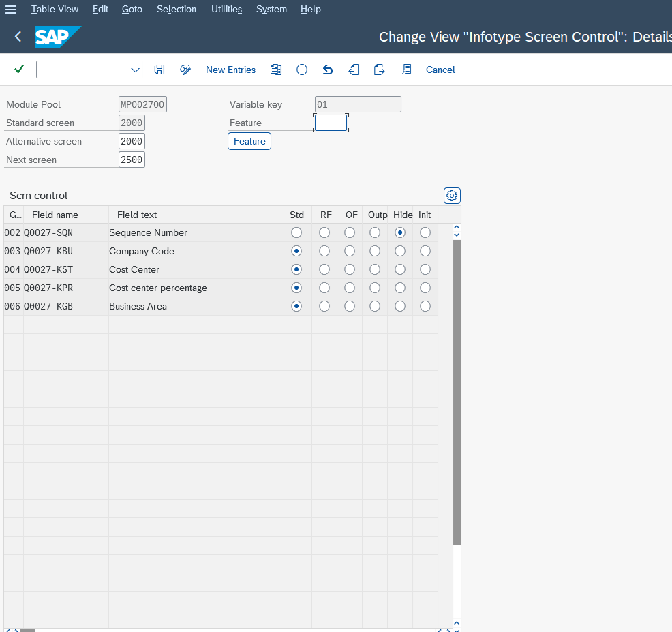Click the Feature button
This screenshot has width=672, height=632.
click(249, 142)
